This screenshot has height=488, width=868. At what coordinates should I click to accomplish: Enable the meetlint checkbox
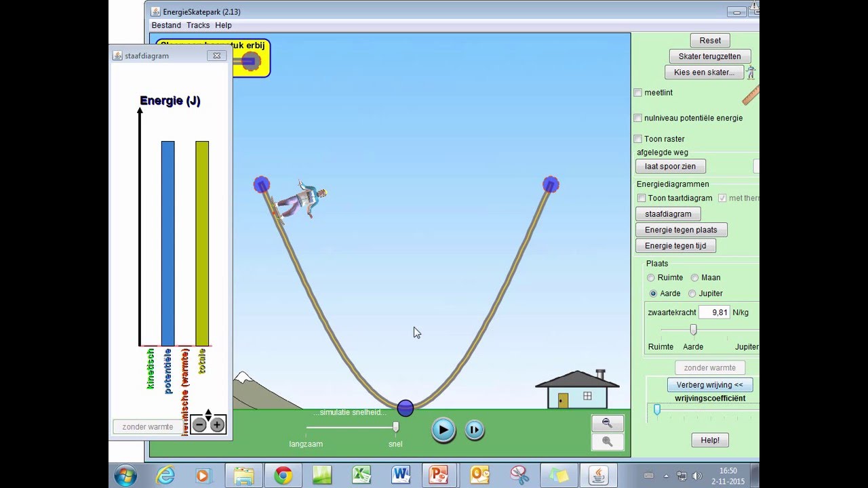[x=637, y=93]
